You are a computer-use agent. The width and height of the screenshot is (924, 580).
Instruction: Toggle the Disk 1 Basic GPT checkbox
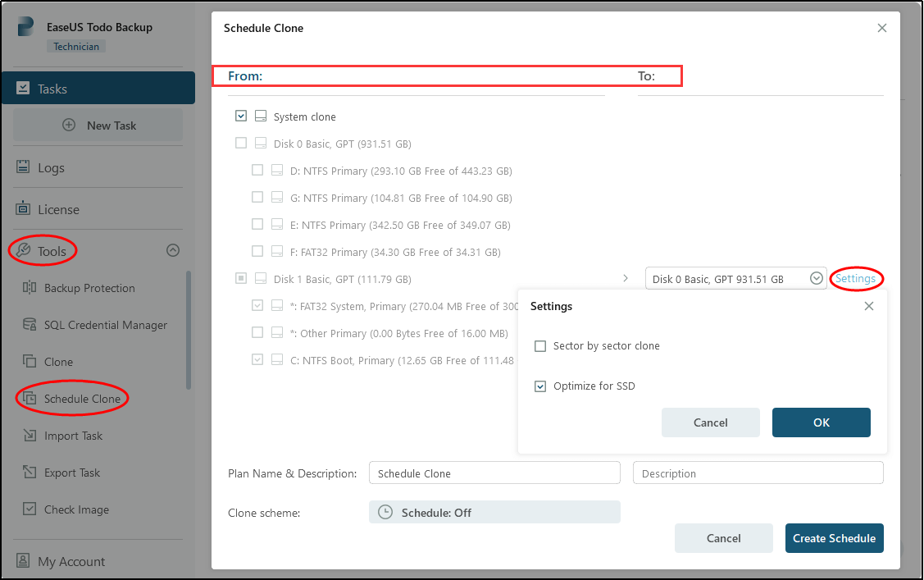[241, 278]
